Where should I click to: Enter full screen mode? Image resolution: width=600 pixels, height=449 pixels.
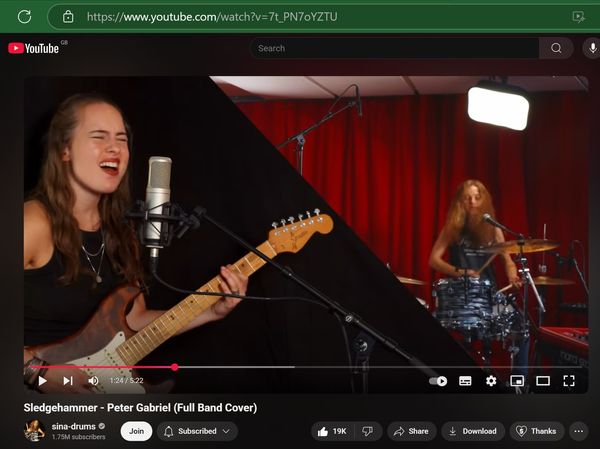(x=569, y=381)
